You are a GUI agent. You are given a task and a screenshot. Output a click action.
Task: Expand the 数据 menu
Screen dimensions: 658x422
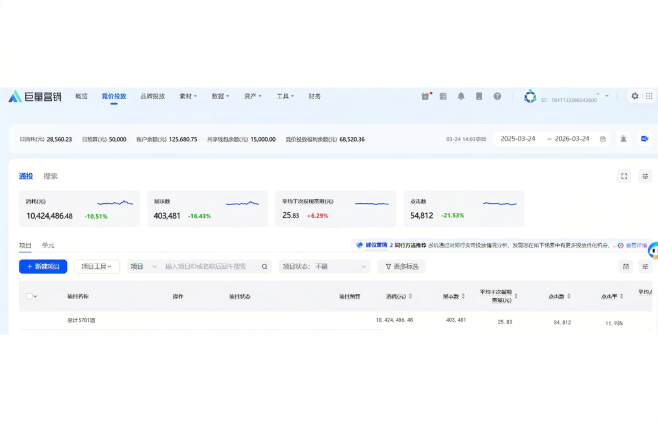pyautogui.click(x=220, y=96)
